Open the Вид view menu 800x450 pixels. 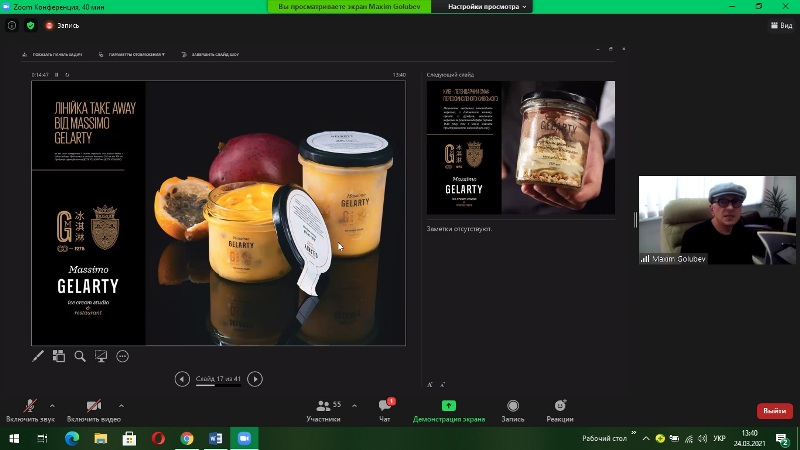pos(781,24)
